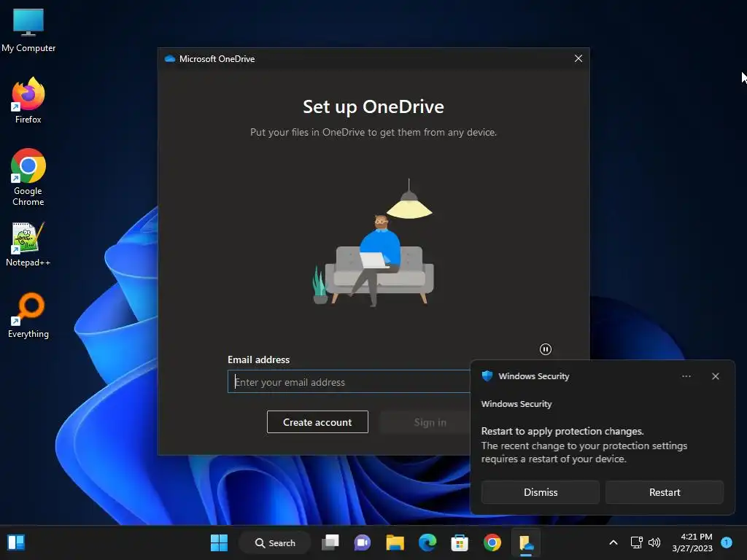
Task: Click "Restart to apply protection changes." text
Action: [562, 431]
